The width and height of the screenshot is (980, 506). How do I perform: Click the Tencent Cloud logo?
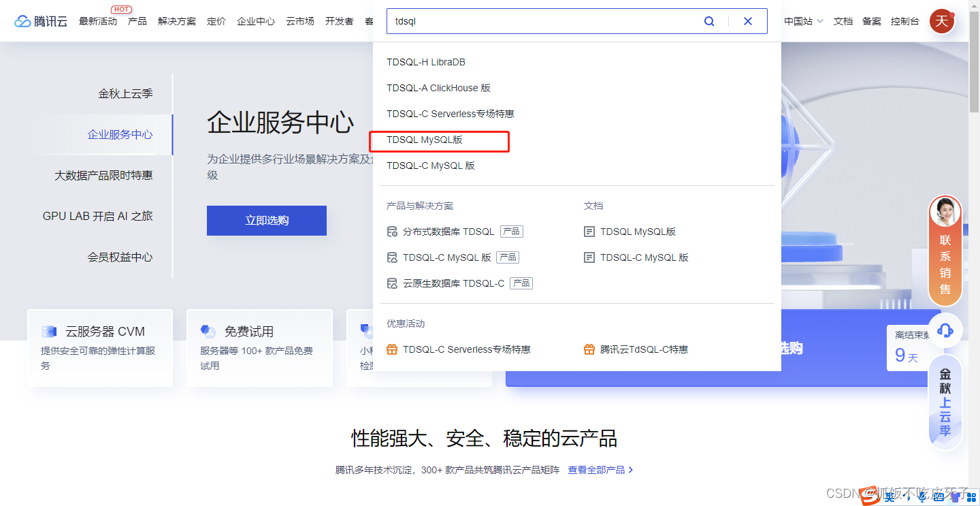[41, 21]
